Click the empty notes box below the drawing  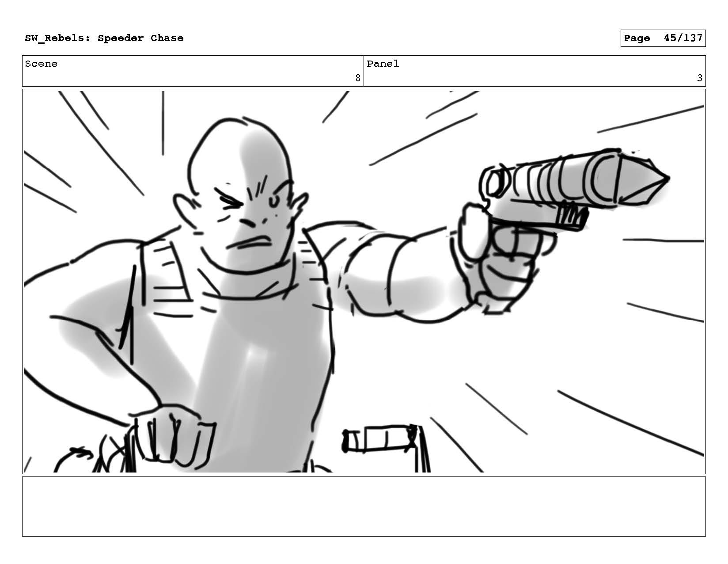click(364, 507)
